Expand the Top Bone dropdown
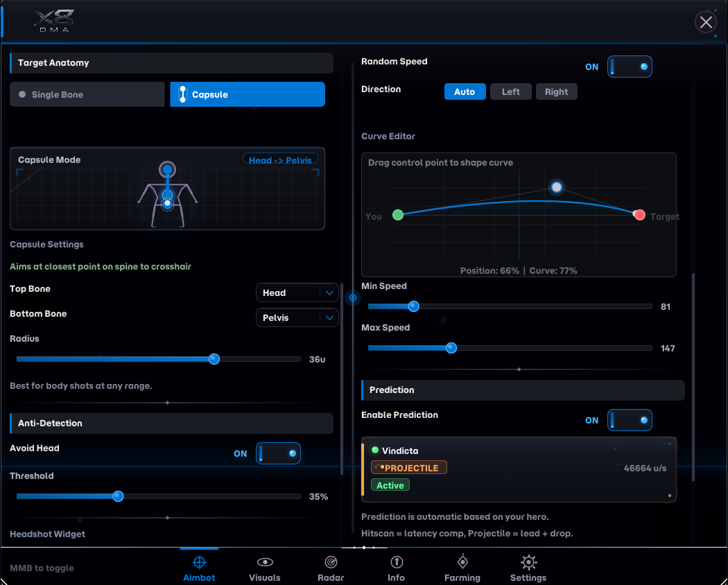Screen dimensions: 728x585 297,292
